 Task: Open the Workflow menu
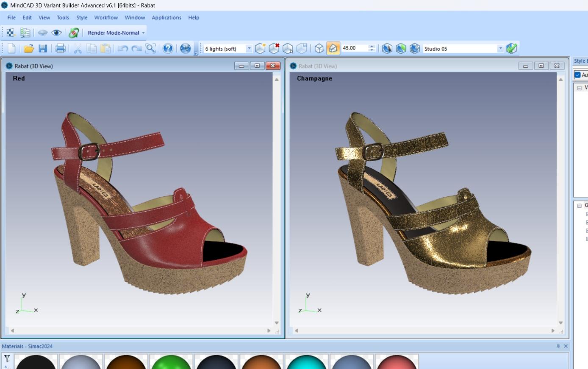click(x=105, y=17)
